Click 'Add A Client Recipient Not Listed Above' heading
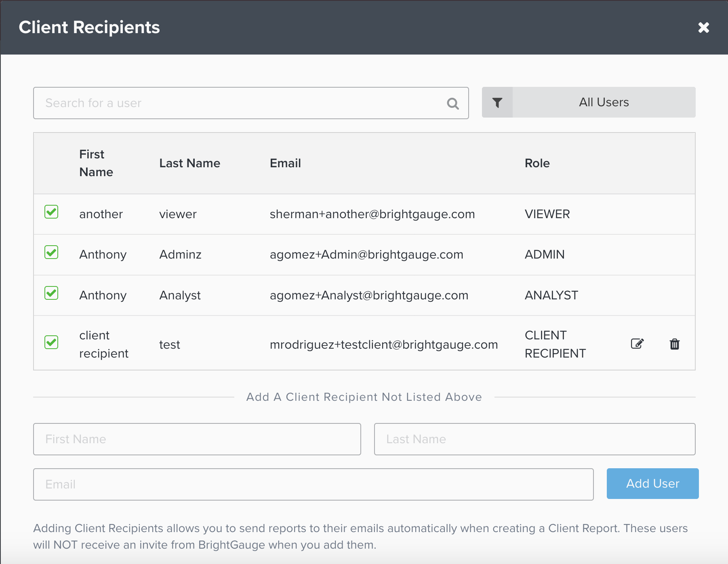Image resolution: width=728 pixels, height=564 pixels. tap(364, 397)
